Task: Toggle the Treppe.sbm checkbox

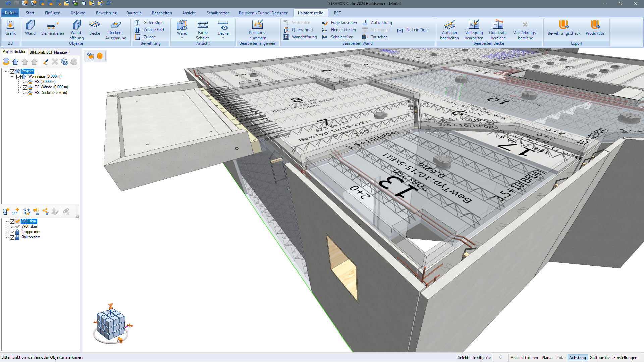Action: pos(12,232)
